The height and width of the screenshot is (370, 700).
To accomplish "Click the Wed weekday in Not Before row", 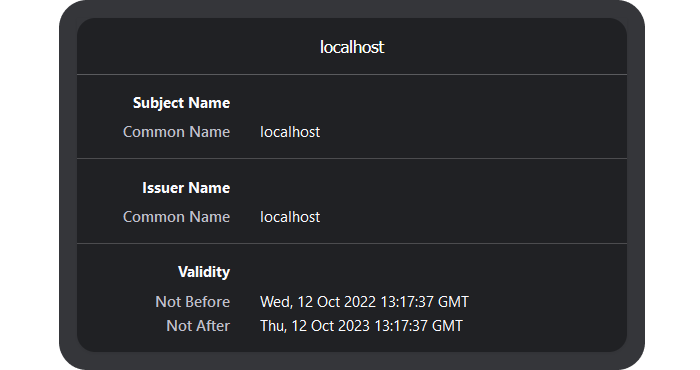I will point(275,302).
